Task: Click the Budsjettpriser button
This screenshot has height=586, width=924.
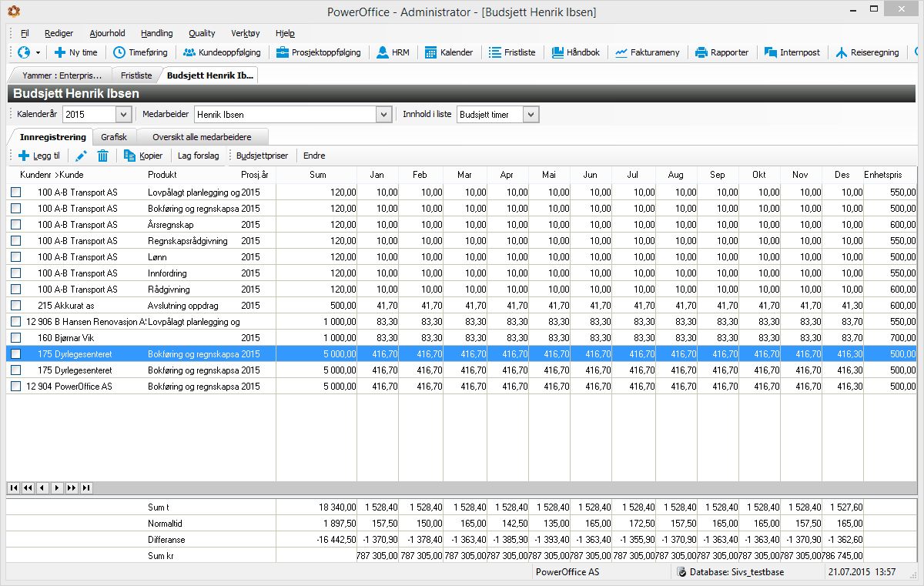Action: pyautogui.click(x=262, y=156)
